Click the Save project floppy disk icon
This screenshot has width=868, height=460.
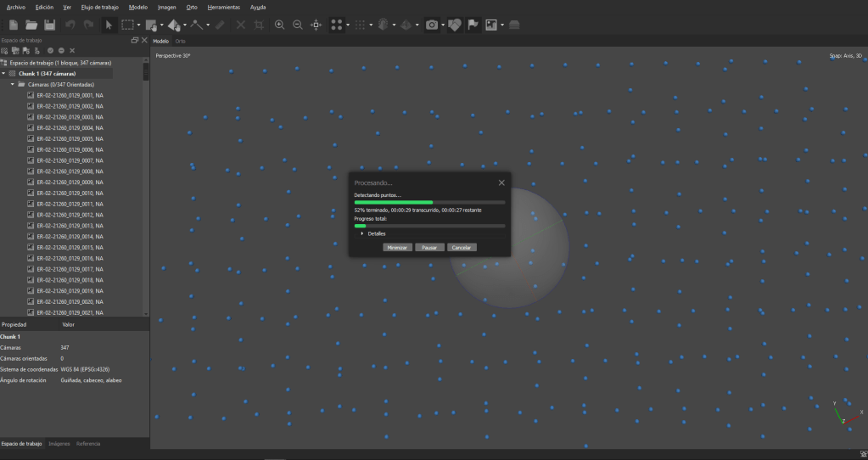click(49, 25)
